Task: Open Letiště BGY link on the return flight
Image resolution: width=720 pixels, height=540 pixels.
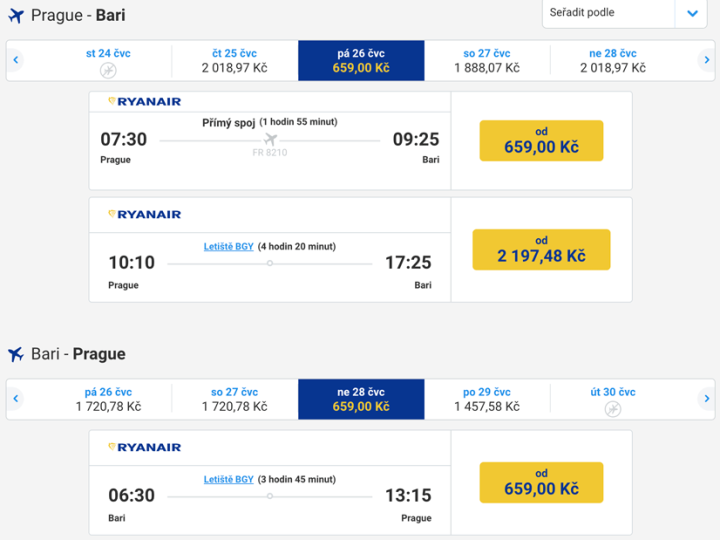Action: pos(229,479)
